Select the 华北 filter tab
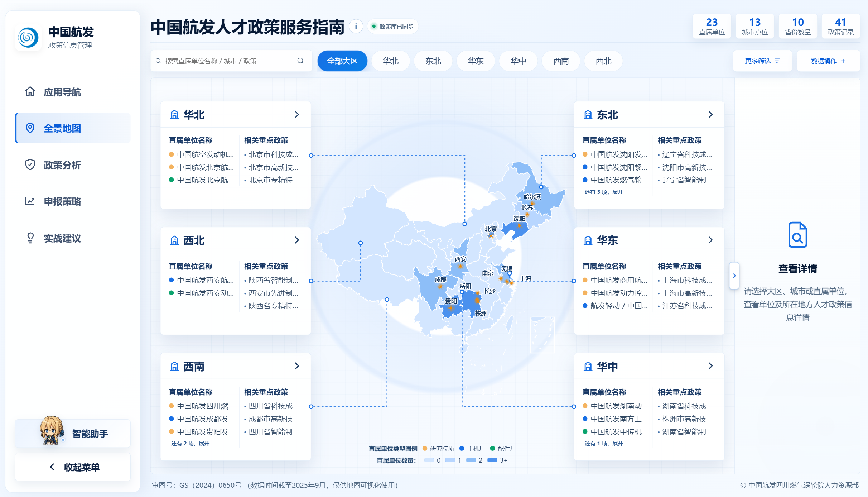The height and width of the screenshot is (497, 868). pos(391,61)
